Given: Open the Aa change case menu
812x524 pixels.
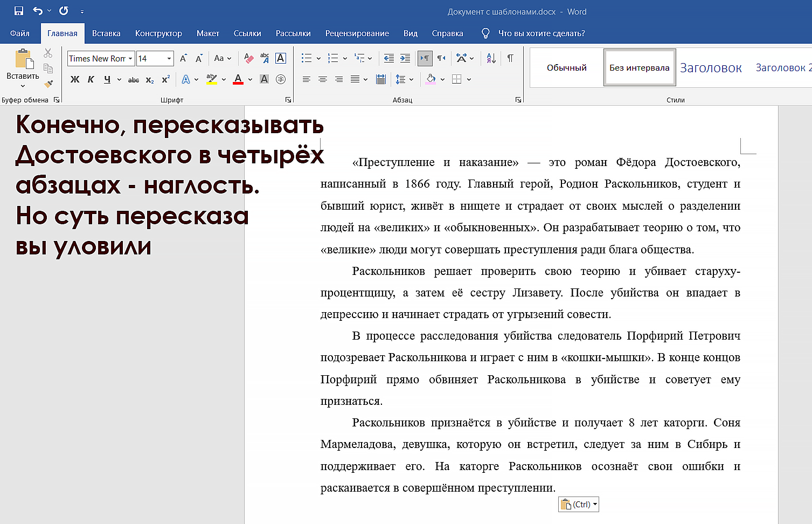Looking at the screenshot, I should (222, 58).
